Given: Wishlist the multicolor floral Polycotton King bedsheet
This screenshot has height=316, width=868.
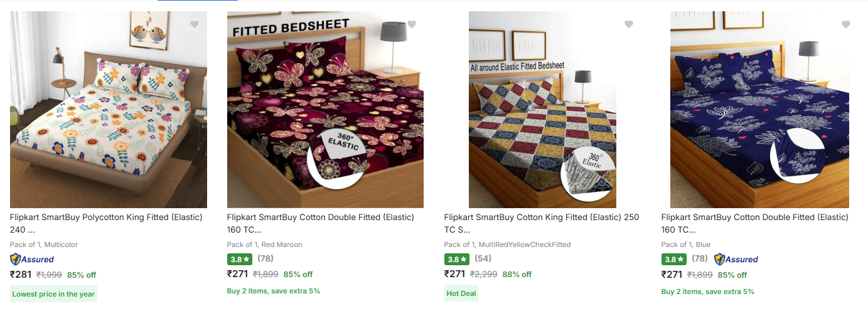Looking at the screenshot, I should point(195,24).
